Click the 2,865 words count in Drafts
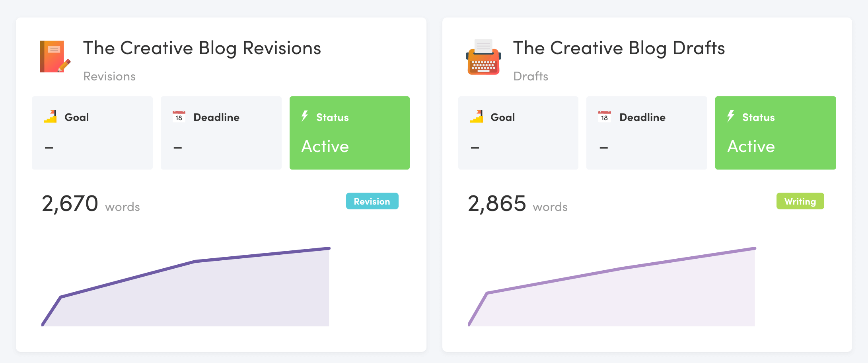 517,204
